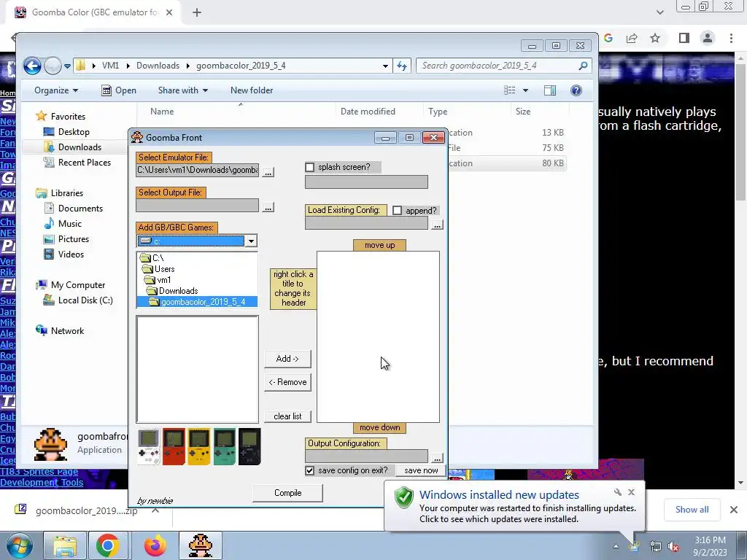Refresh the Explorer folder view
The image size is (747, 560).
402,66
